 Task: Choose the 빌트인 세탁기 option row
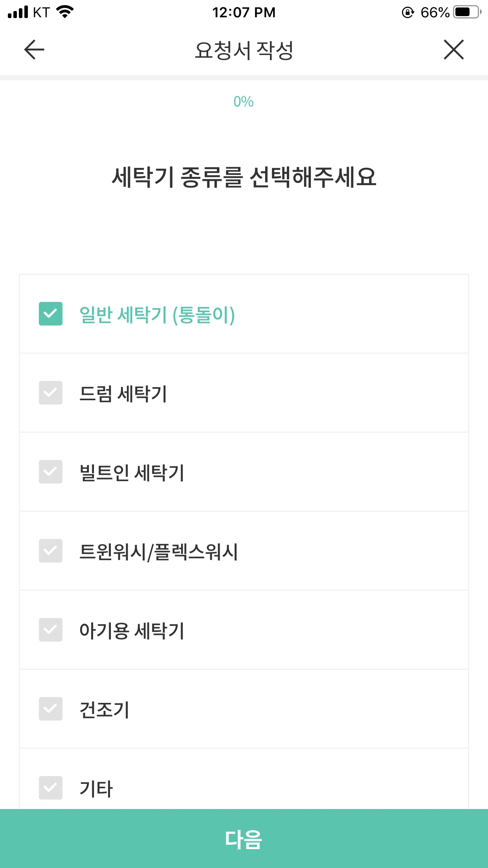(244, 472)
